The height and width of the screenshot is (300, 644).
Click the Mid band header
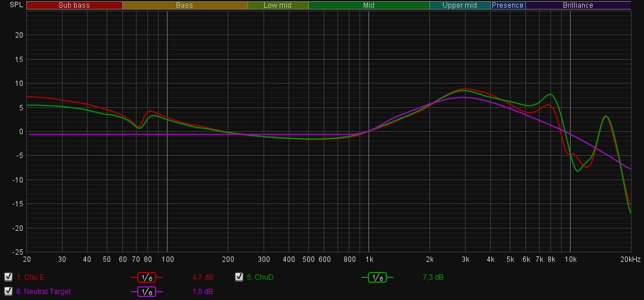[x=369, y=5]
